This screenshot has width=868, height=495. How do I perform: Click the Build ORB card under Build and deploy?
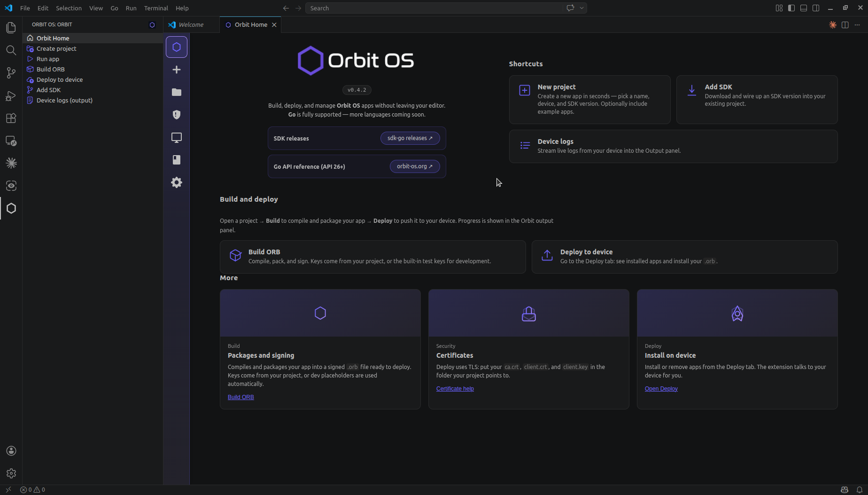tap(372, 257)
